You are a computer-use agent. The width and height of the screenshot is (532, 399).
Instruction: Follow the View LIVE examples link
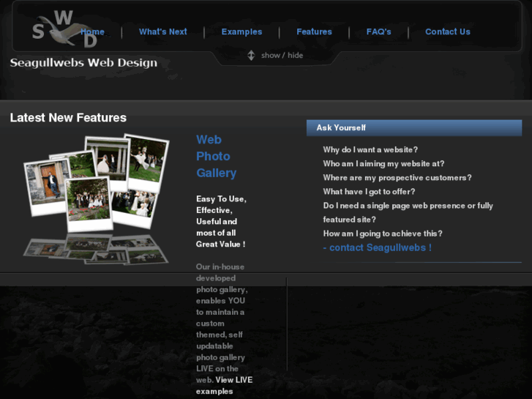pos(224,385)
